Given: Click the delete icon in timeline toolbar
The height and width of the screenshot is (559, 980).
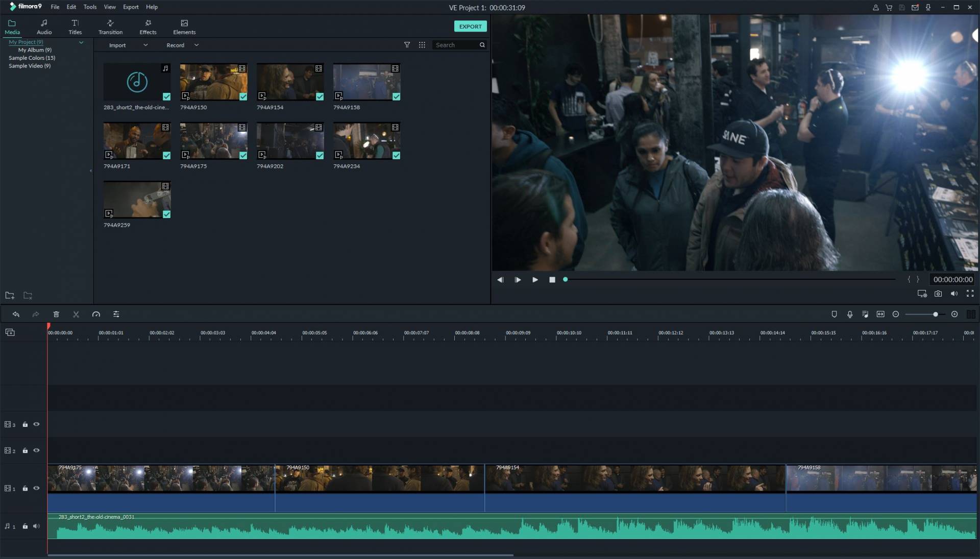Looking at the screenshot, I should 56,314.
